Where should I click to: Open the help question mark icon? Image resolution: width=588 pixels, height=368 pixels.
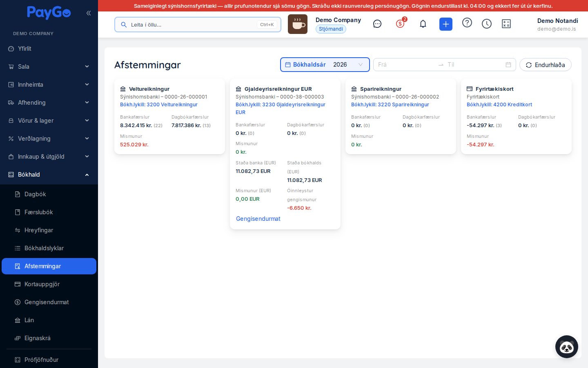coord(467,23)
